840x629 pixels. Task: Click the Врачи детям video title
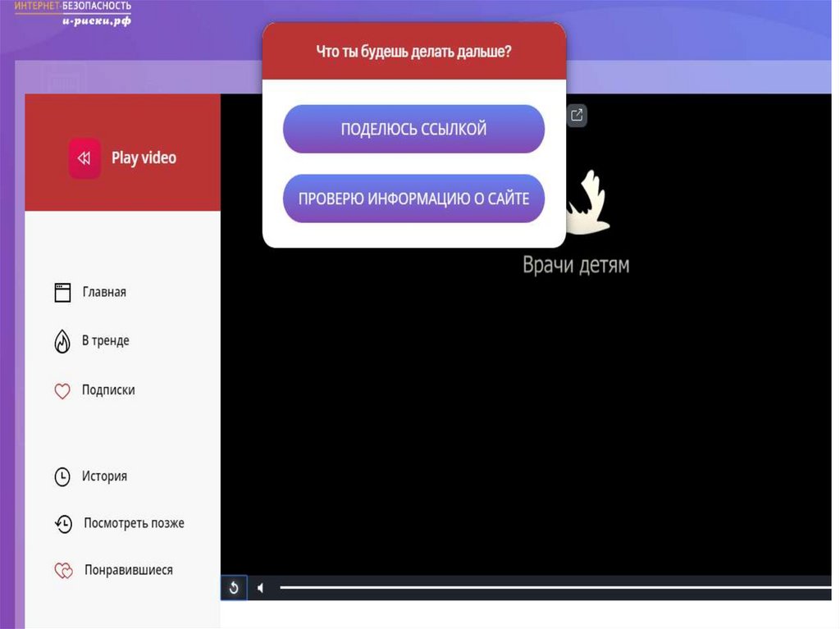point(576,265)
